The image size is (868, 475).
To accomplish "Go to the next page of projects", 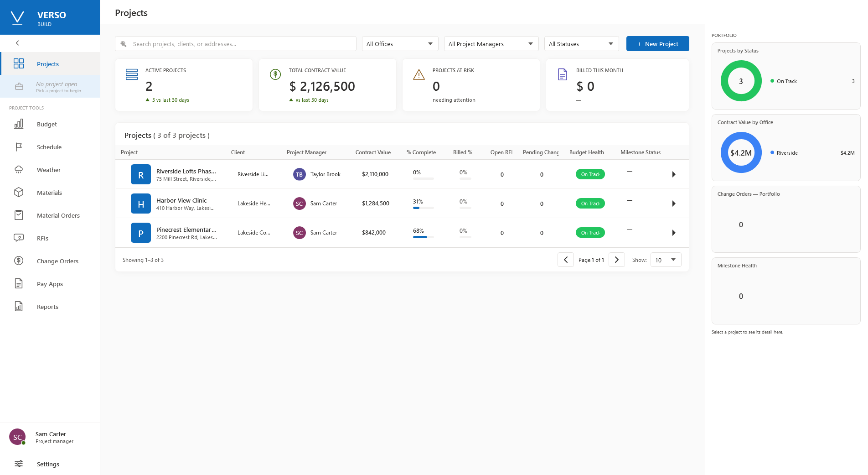I will coord(617,260).
